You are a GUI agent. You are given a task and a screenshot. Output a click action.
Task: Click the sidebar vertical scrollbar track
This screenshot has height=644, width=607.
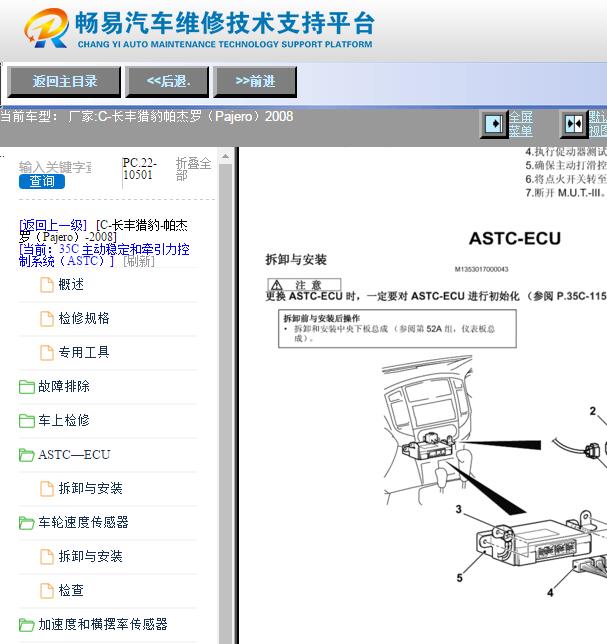coord(225,402)
